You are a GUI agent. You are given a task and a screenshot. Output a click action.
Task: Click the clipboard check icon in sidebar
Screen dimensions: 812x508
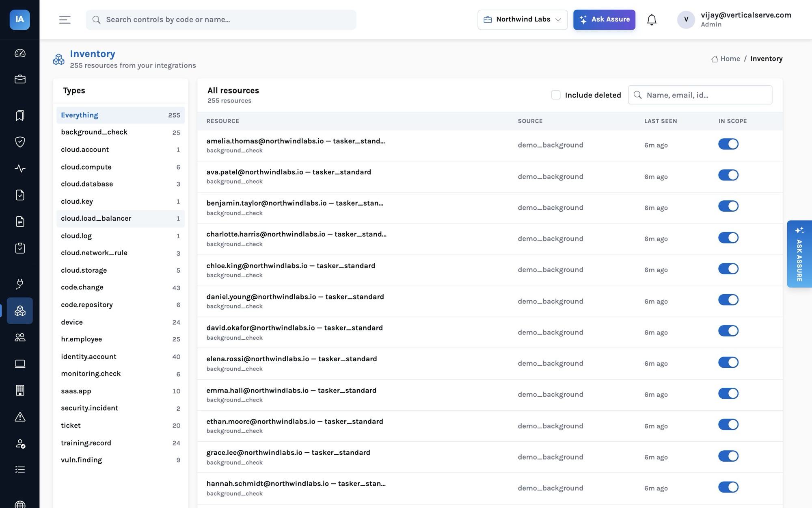tap(20, 248)
